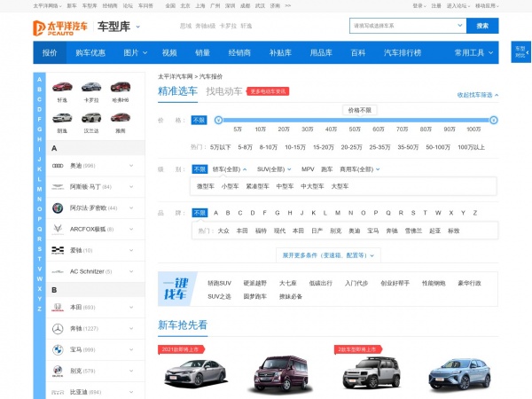Filter by 紧凑型车 class
The image size is (532, 399).
pos(257,186)
